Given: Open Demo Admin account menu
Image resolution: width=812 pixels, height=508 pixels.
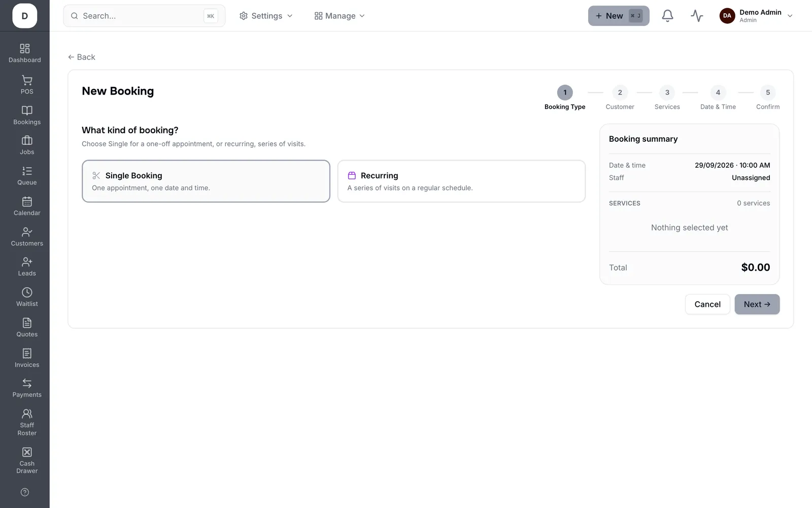Looking at the screenshot, I should click(x=756, y=16).
